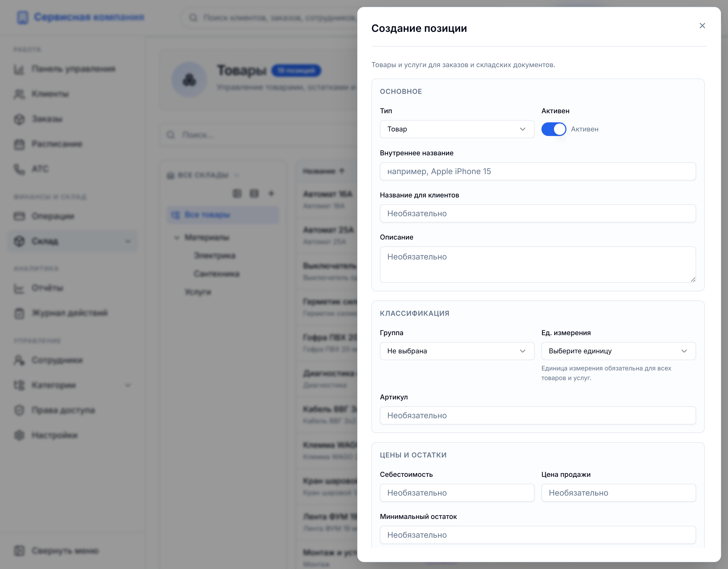
Task: Click the Права доступа shield icon
Action: click(19, 410)
